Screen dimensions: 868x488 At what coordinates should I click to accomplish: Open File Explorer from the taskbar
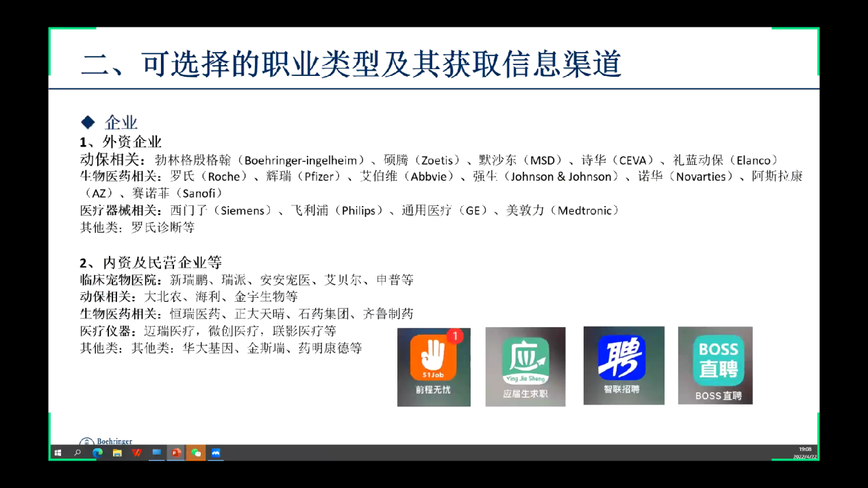tap(117, 453)
